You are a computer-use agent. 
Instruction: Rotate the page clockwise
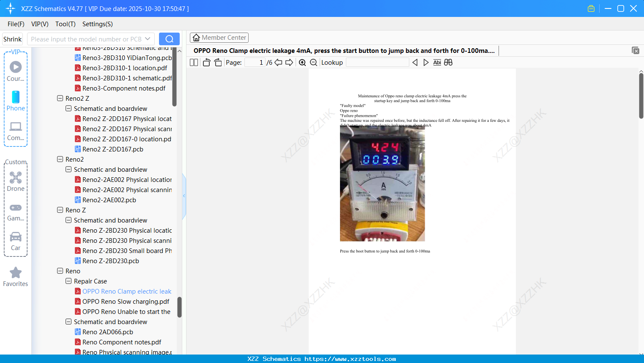click(x=218, y=63)
